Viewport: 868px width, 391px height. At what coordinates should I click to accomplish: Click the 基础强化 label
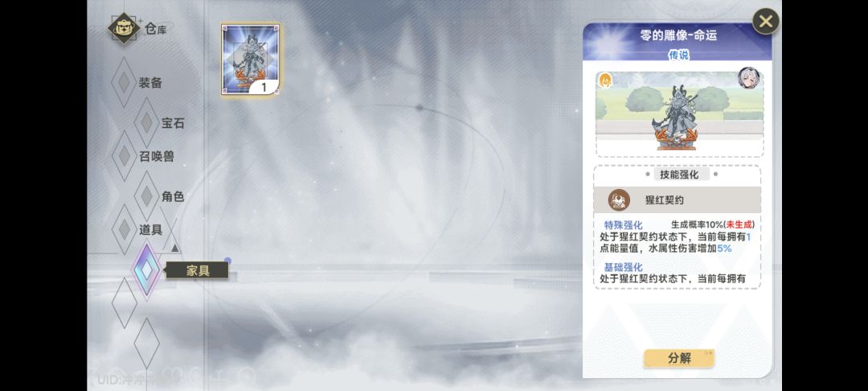pyautogui.click(x=624, y=267)
